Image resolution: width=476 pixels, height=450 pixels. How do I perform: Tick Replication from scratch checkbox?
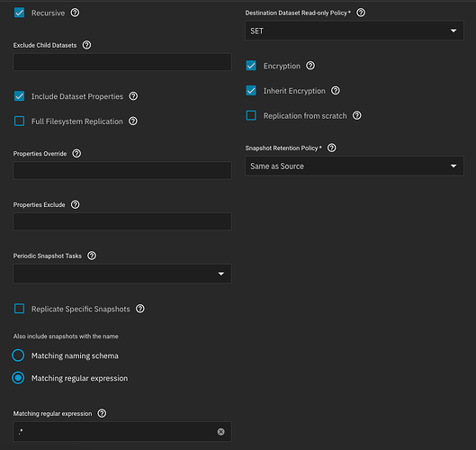point(251,116)
